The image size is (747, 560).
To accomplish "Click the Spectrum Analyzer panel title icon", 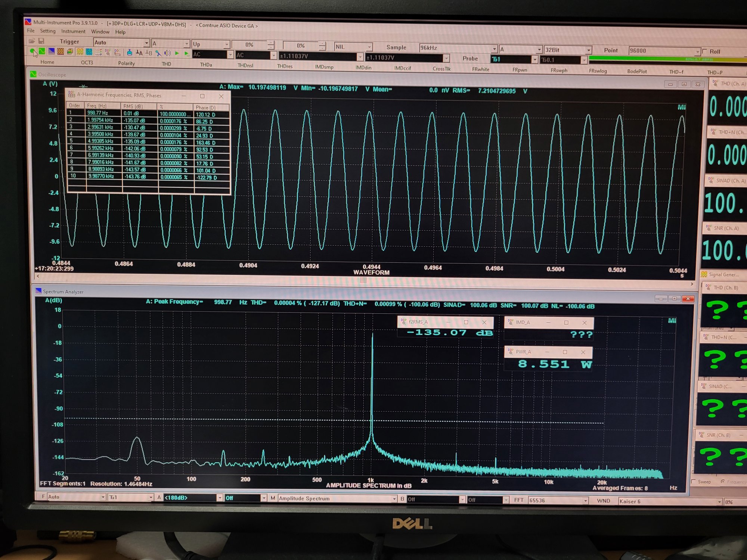I will point(38,291).
